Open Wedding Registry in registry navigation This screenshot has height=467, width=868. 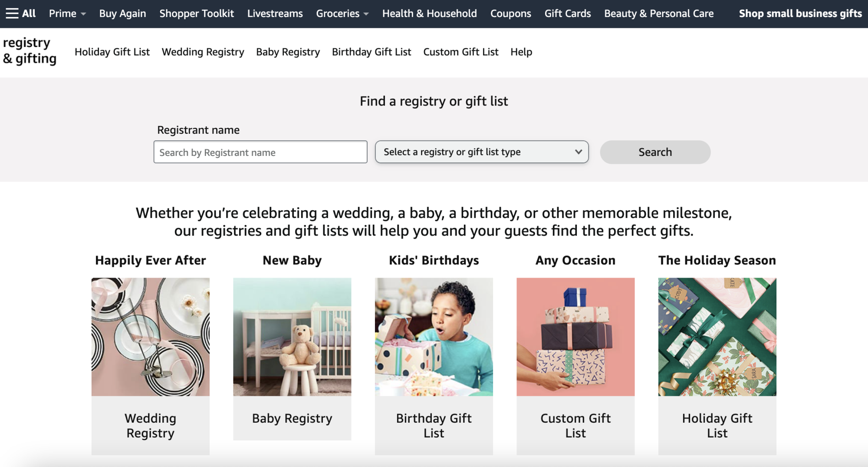click(203, 52)
